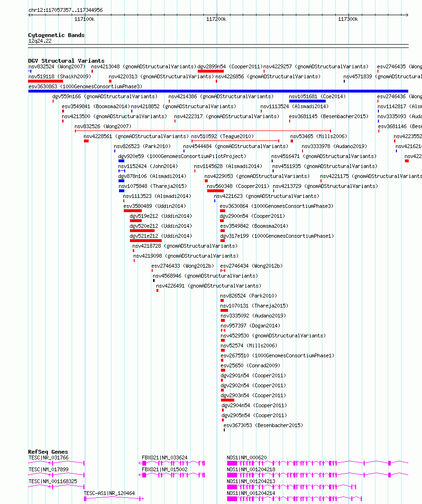Open variant nsv52574 (Mills2006)

[x=249, y=345]
